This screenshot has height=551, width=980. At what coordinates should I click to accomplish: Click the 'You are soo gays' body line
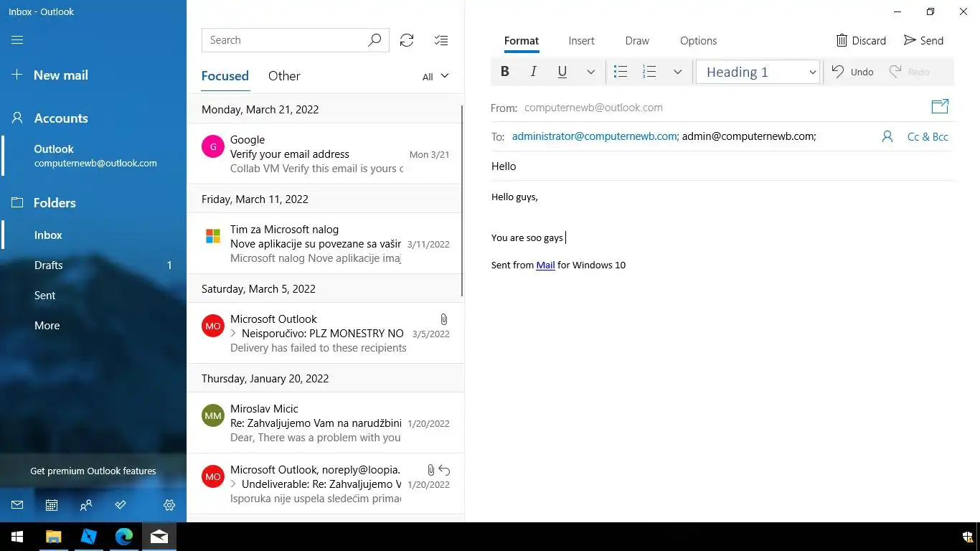pyautogui.click(x=527, y=237)
